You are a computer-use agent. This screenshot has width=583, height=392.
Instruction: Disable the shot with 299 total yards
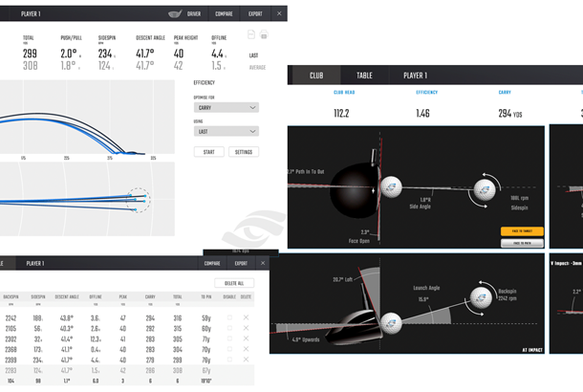229,359
